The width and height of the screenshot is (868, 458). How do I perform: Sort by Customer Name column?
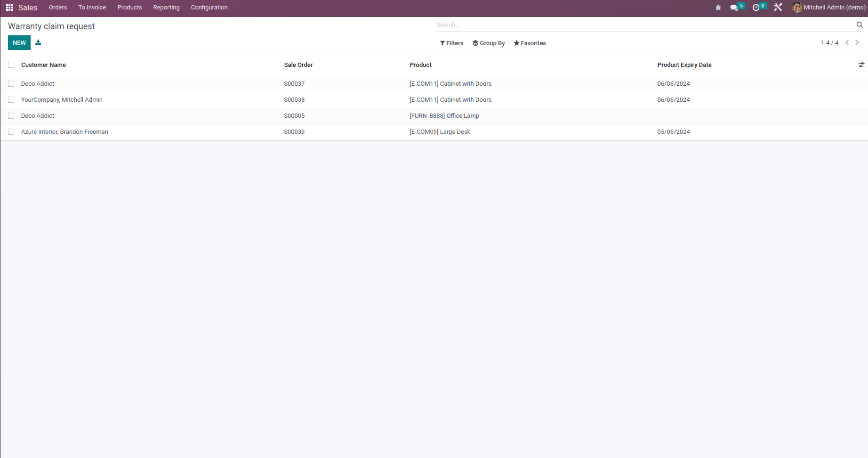[43, 65]
